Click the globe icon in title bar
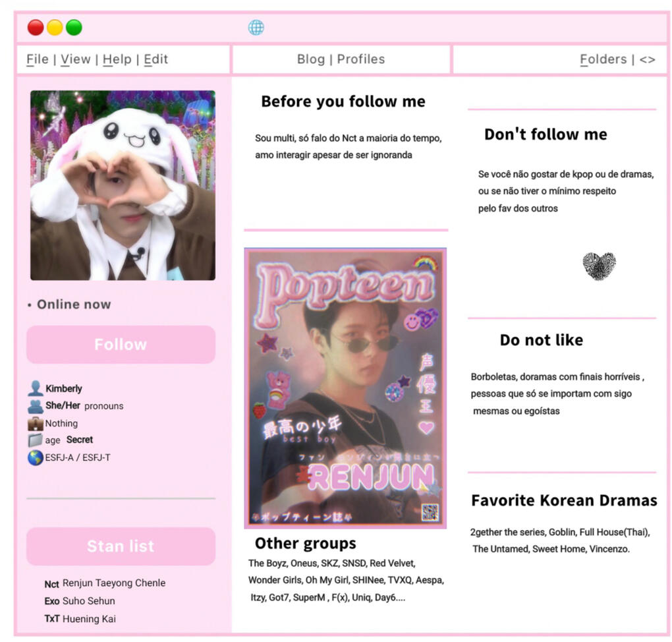 coord(256,28)
